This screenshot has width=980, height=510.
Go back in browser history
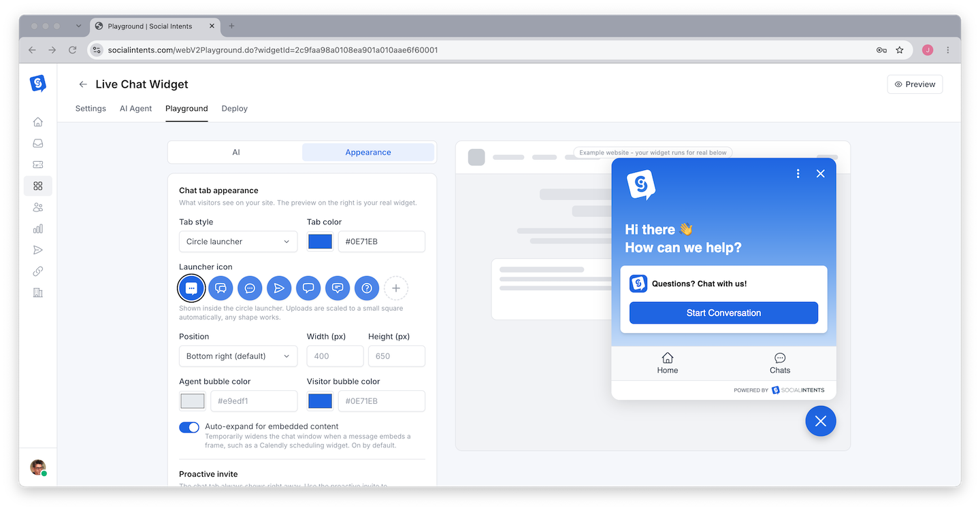(x=32, y=50)
